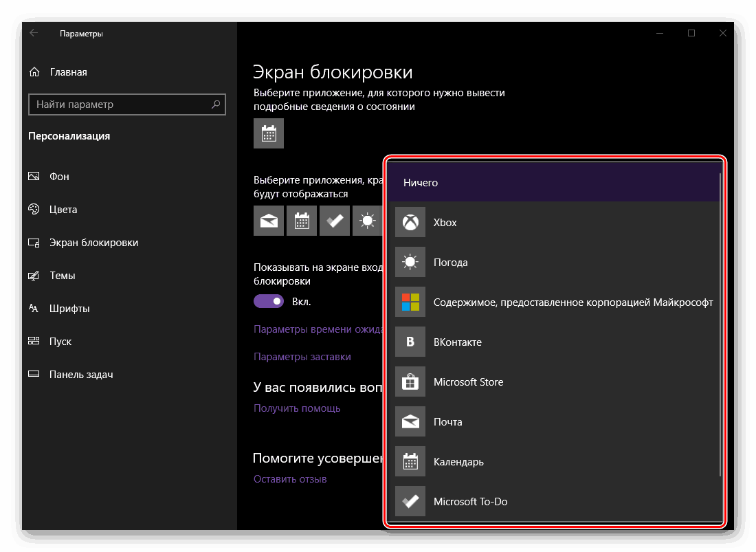Viewport: 756px width, 552px height.
Task: Click the ВКонтакте app icon
Action: [410, 342]
